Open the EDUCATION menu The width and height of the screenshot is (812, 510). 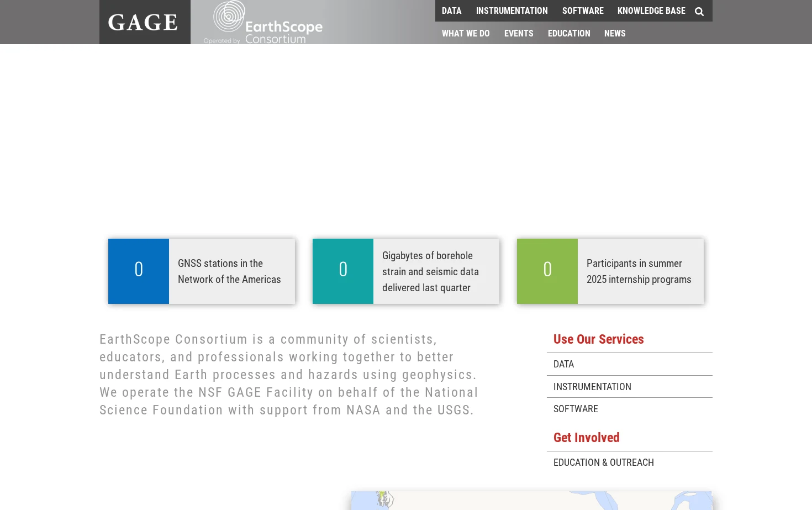point(569,33)
